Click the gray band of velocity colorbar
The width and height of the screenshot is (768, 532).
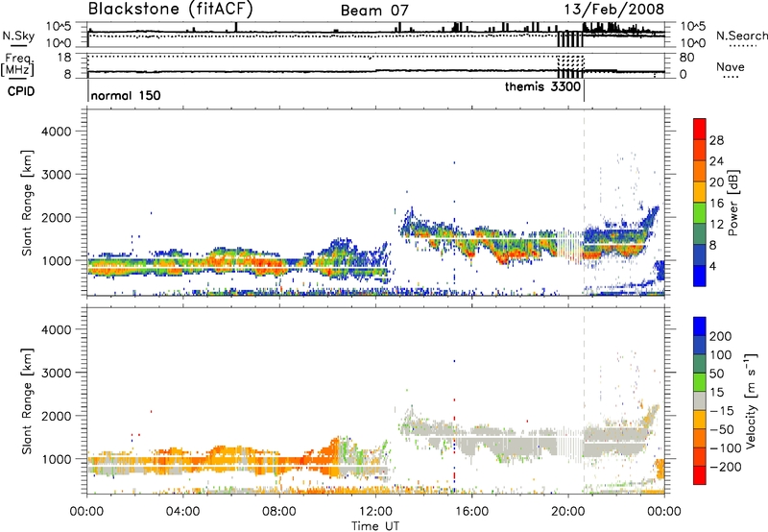[x=700, y=400]
